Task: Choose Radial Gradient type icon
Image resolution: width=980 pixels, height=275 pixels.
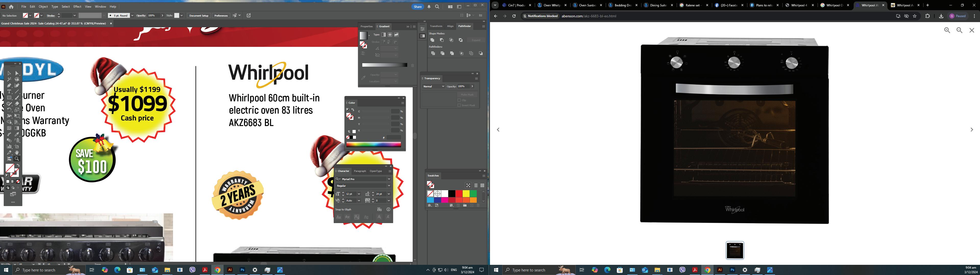Action: pyautogui.click(x=390, y=35)
